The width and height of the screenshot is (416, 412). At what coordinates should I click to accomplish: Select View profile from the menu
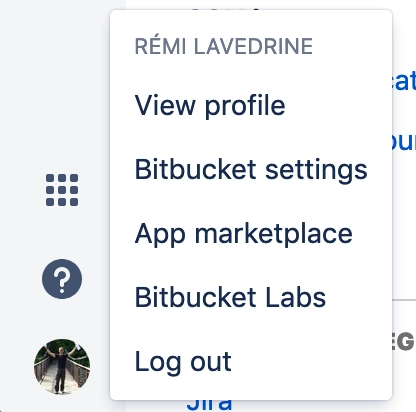pos(251,105)
